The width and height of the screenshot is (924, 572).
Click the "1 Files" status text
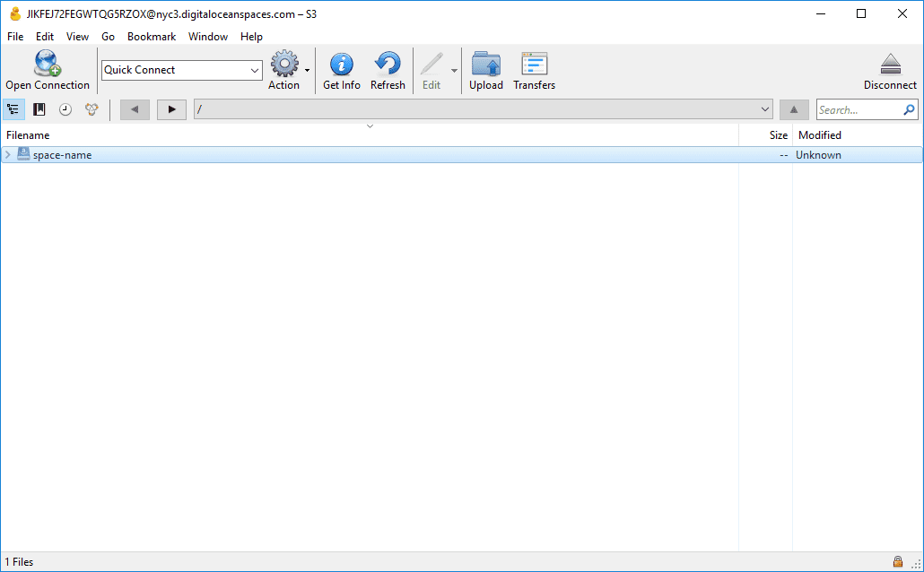click(20, 562)
